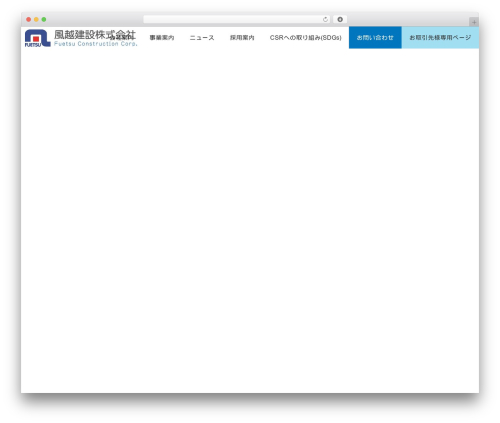The height and width of the screenshot is (423, 500).
Task: Open the お取引先様専用ページ button
Action: pos(440,38)
